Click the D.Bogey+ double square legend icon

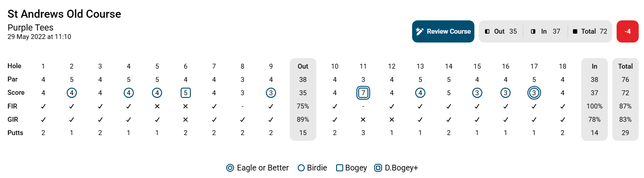[x=378, y=168]
